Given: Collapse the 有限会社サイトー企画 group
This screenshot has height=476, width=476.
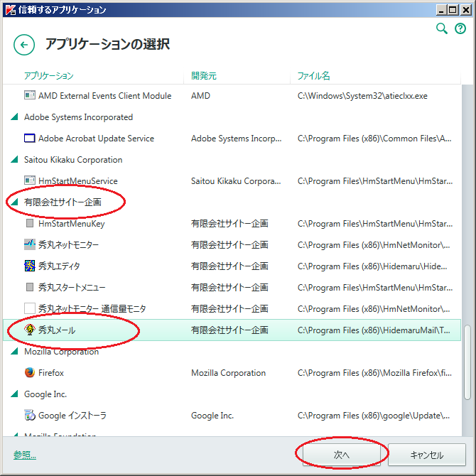Looking at the screenshot, I should tap(15, 202).
